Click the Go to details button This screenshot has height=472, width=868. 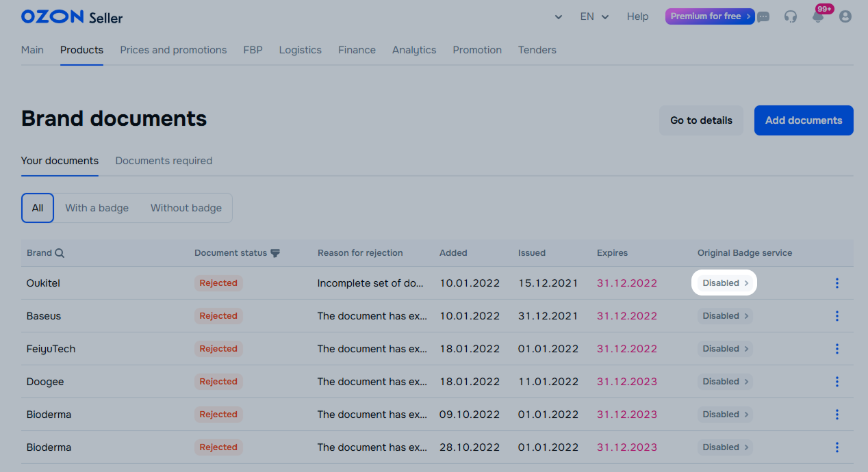(x=701, y=120)
